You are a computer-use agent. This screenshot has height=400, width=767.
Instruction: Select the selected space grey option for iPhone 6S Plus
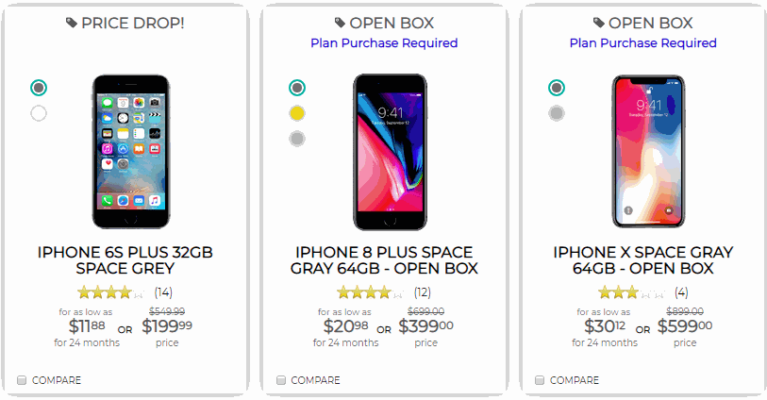click(39, 87)
